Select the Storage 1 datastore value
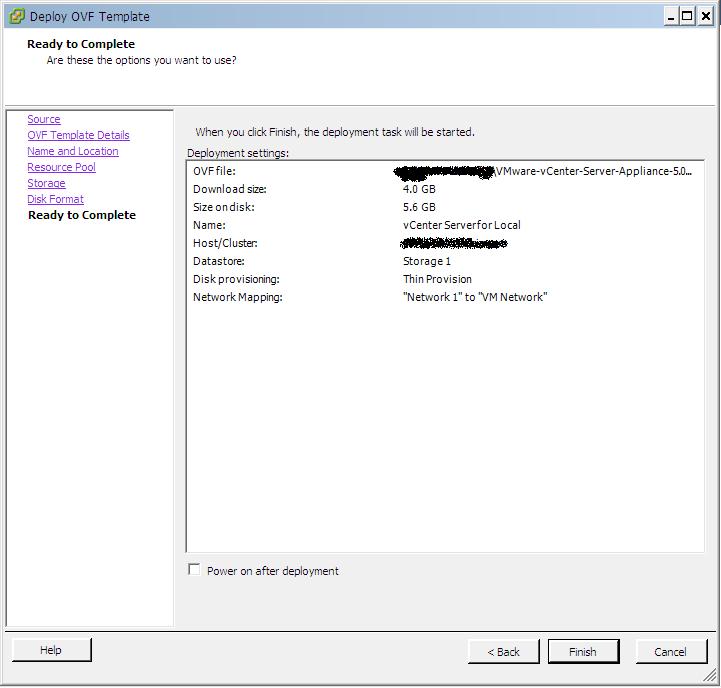 tap(427, 261)
